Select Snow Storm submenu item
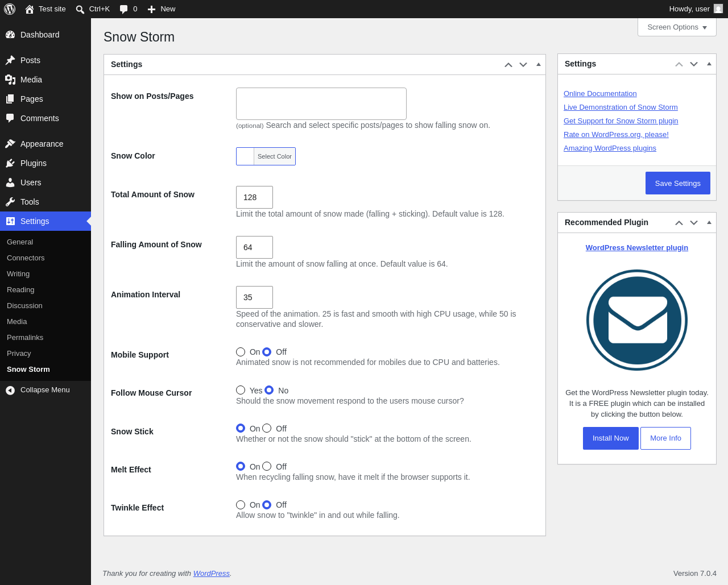 pos(28,370)
